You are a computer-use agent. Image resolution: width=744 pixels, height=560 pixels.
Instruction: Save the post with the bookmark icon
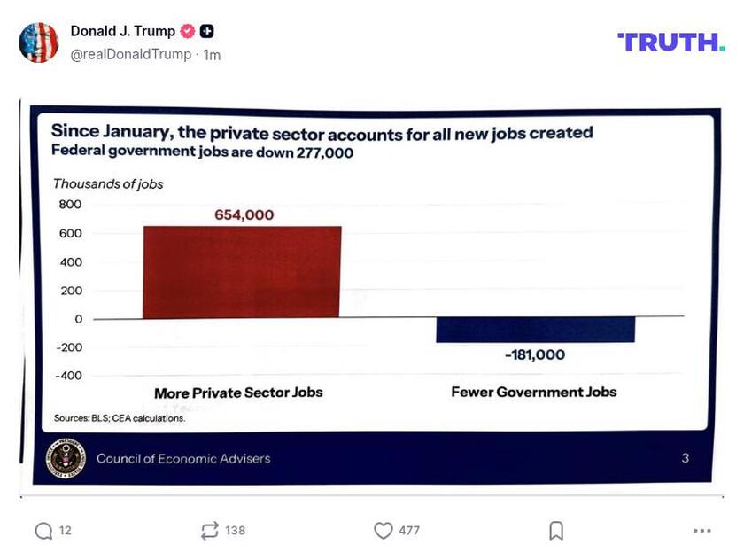[556, 530]
